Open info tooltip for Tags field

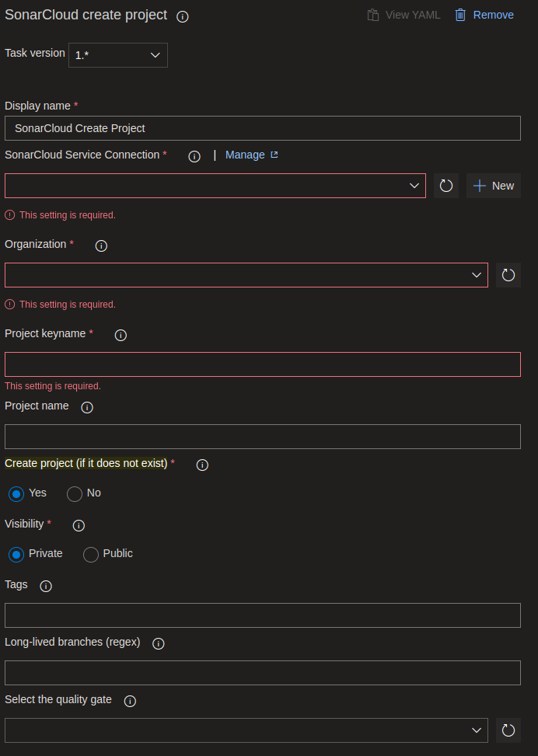46,586
